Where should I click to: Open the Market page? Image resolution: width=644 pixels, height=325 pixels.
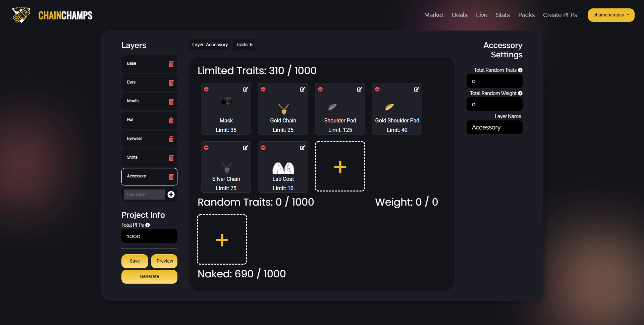click(434, 15)
